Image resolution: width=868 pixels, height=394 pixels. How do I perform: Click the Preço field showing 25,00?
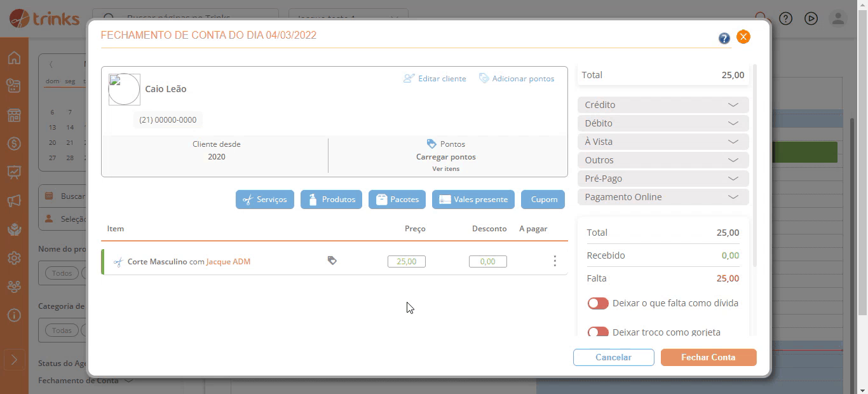tap(407, 261)
